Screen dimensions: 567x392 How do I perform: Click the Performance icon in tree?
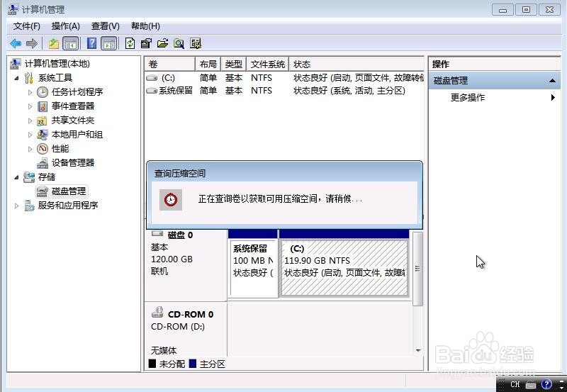[x=43, y=149]
